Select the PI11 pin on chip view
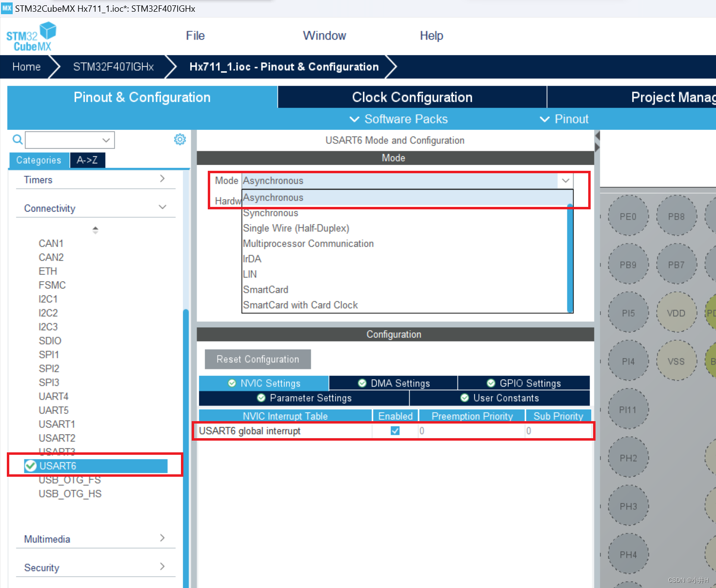The width and height of the screenshot is (716, 588). coord(628,410)
